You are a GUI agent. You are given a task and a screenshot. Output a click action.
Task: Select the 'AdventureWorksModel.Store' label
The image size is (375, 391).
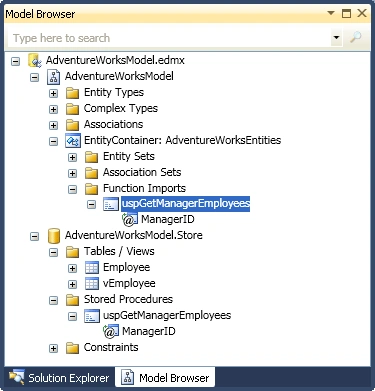[x=134, y=235]
